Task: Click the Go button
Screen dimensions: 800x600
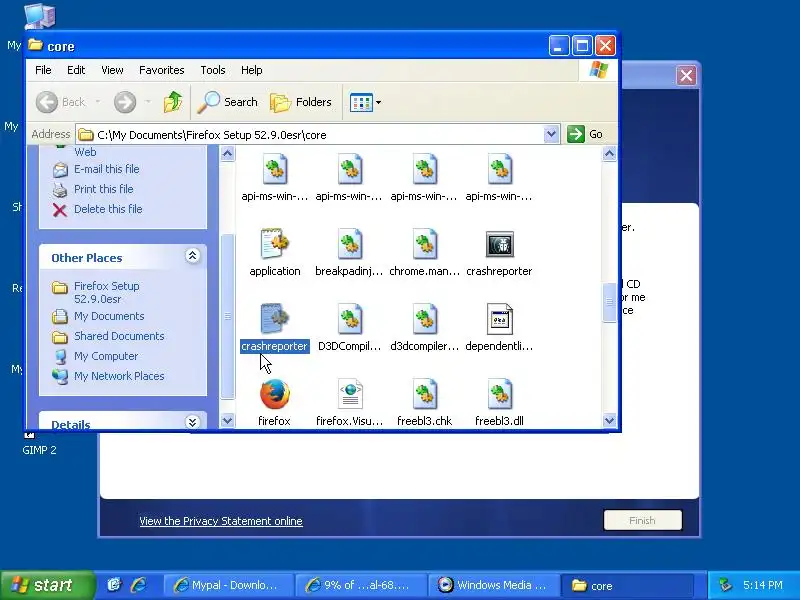Action: point(585,134)
